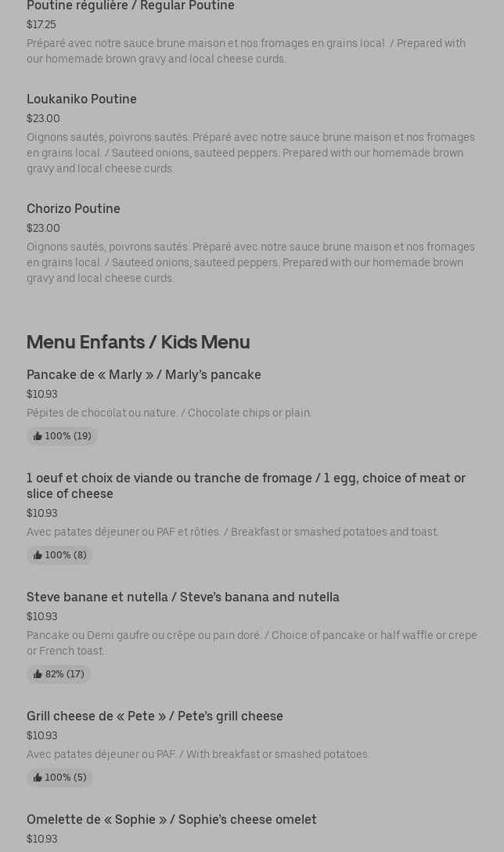Image resolution: width=504 pixels, height=852 pixels.
Task: Click thumbs-up icon on Marly's pancake rating
Action: [38, 436]
